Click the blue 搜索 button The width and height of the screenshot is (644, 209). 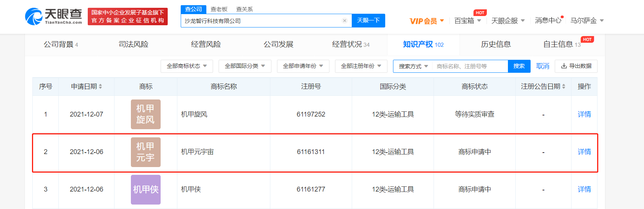click(x=519, y=66)
